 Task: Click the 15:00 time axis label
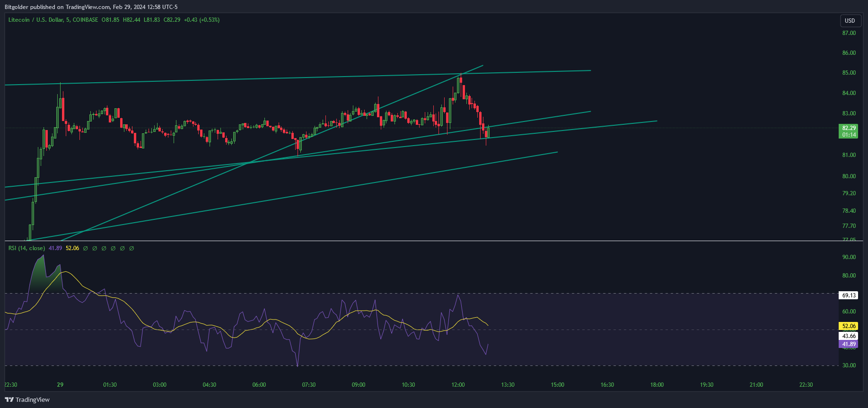(x=558, y=385)
